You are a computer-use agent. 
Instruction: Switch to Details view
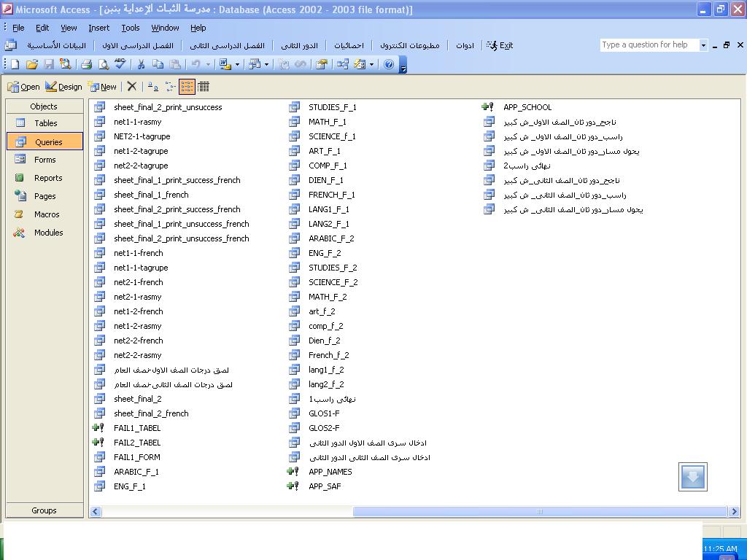click(x=204, y=86)
